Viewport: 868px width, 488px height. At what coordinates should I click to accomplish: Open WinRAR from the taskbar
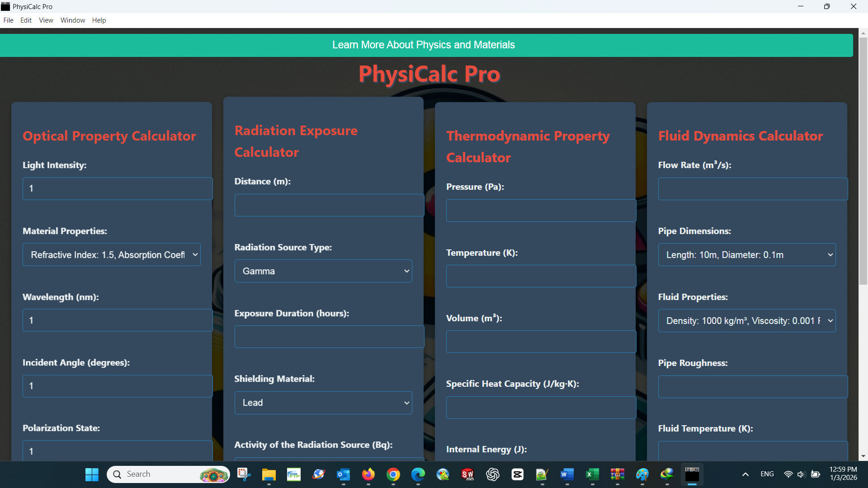(x=617, y=474)
